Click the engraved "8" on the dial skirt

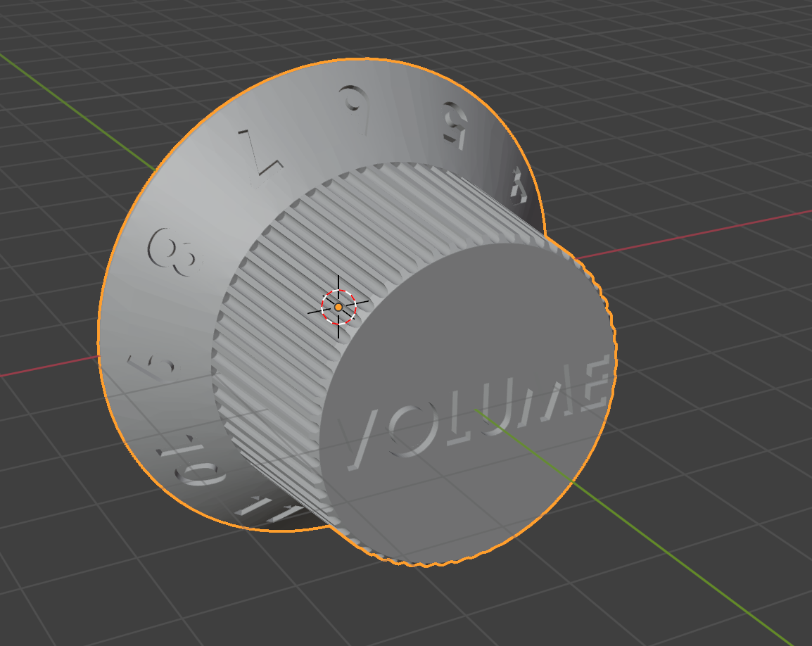click(x=173, y=253)
